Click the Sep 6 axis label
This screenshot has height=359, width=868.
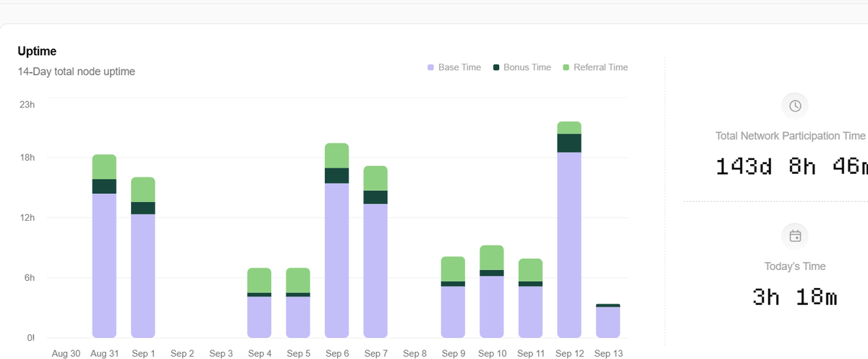pos(337,354)
